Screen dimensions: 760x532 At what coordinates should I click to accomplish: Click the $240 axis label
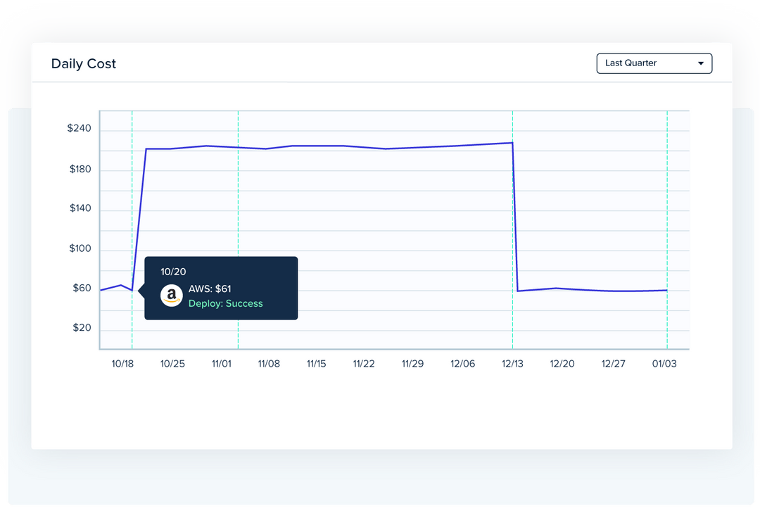tap(81, 128)
